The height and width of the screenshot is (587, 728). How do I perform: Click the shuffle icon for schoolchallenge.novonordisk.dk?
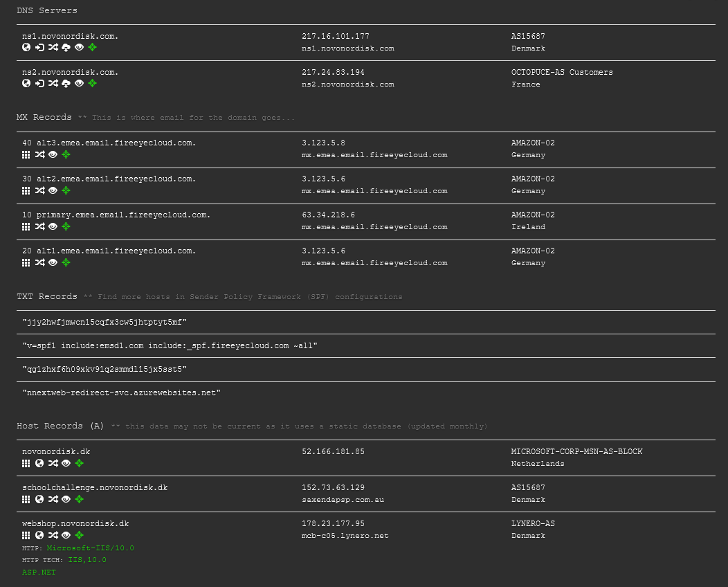[52, 499]
